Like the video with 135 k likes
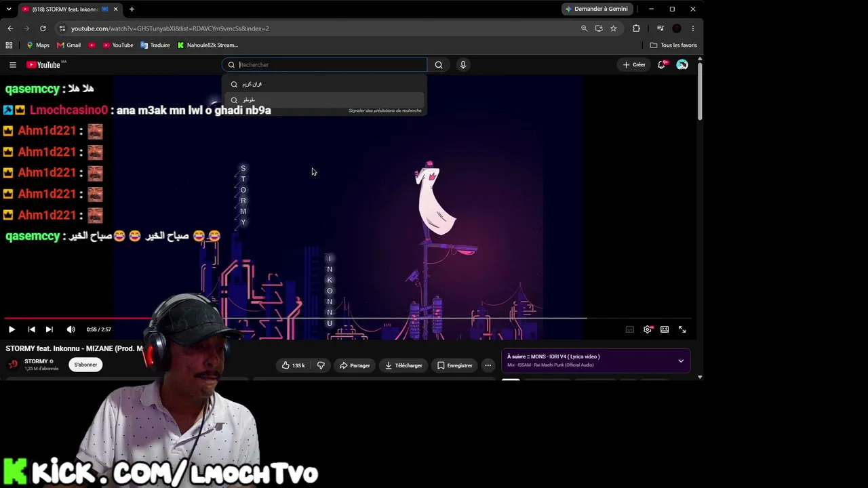The image size is (868, 488). [294, 365]
